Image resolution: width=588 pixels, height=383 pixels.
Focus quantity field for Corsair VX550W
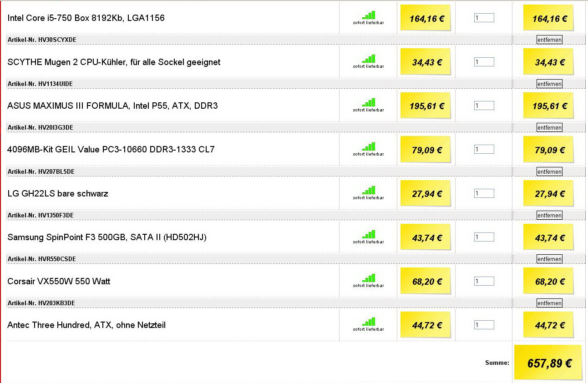coord(484,281)
